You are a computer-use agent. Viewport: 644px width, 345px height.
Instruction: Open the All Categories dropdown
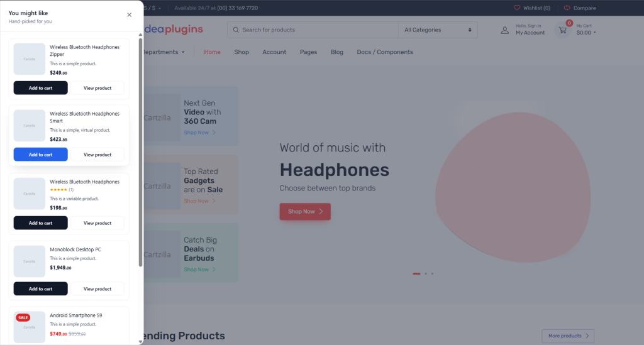(438, 30)
